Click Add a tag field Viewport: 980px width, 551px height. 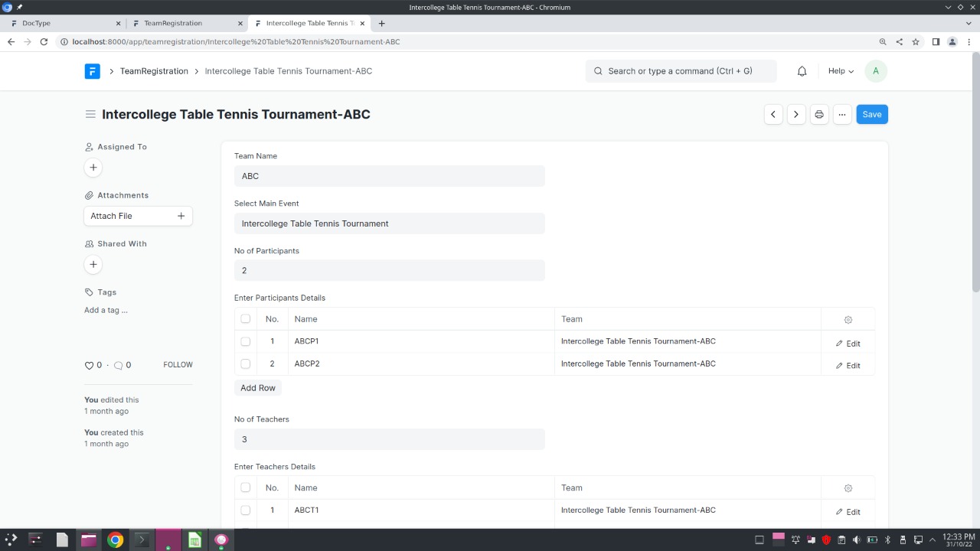[106, 310]
